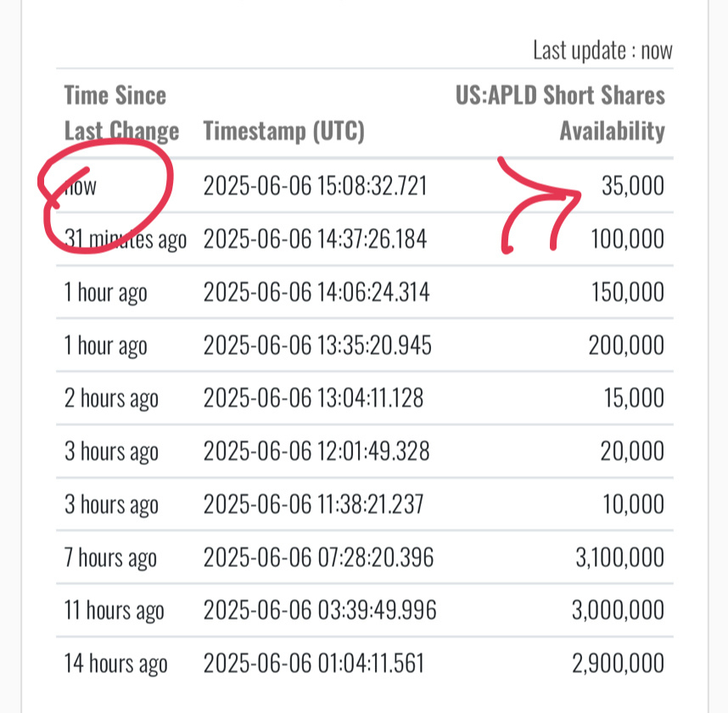The image size is (728, 713).
Task: Select the 200,000 availability cell
Action: point(626,345)
